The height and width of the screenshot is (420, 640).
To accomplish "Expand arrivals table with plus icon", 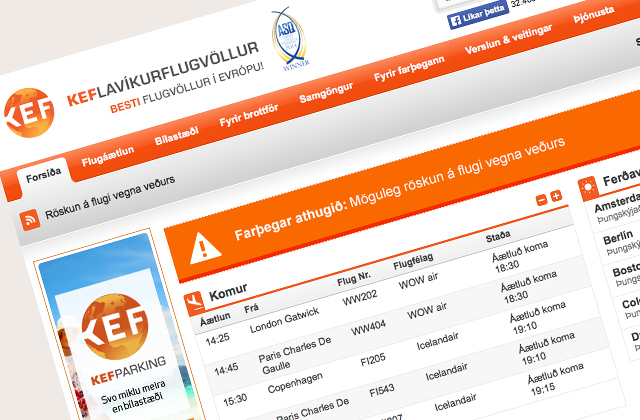I will (556, 196).
